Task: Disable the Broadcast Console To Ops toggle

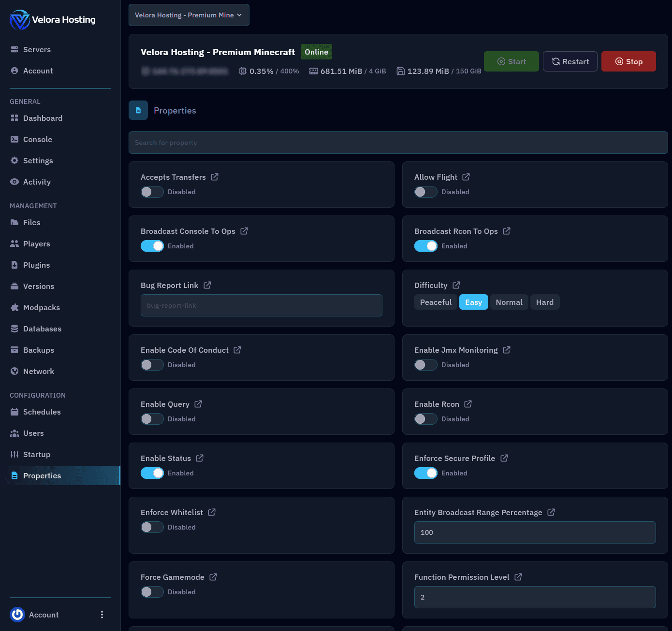Action: tap(152, 246)
